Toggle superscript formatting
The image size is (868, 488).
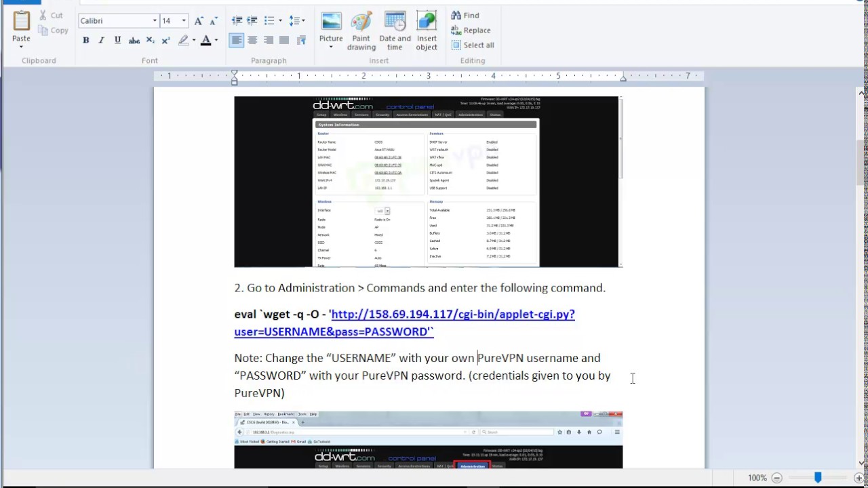165,41
